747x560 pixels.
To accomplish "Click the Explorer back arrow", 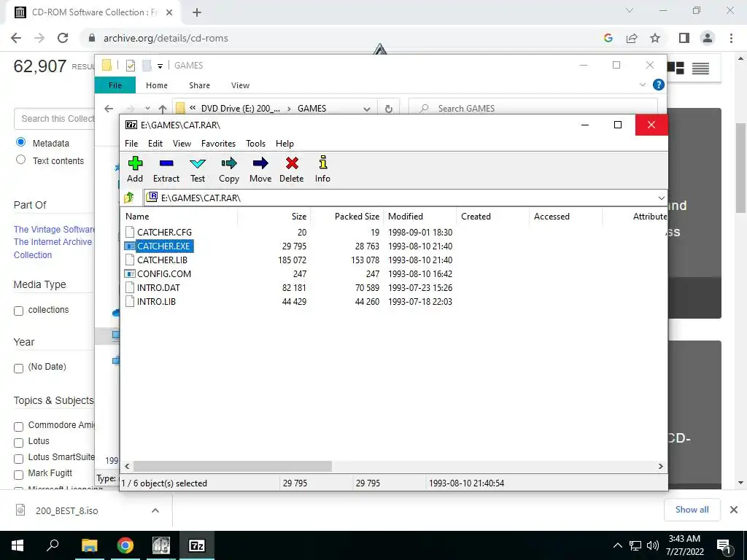I will [x=109, y=109].
